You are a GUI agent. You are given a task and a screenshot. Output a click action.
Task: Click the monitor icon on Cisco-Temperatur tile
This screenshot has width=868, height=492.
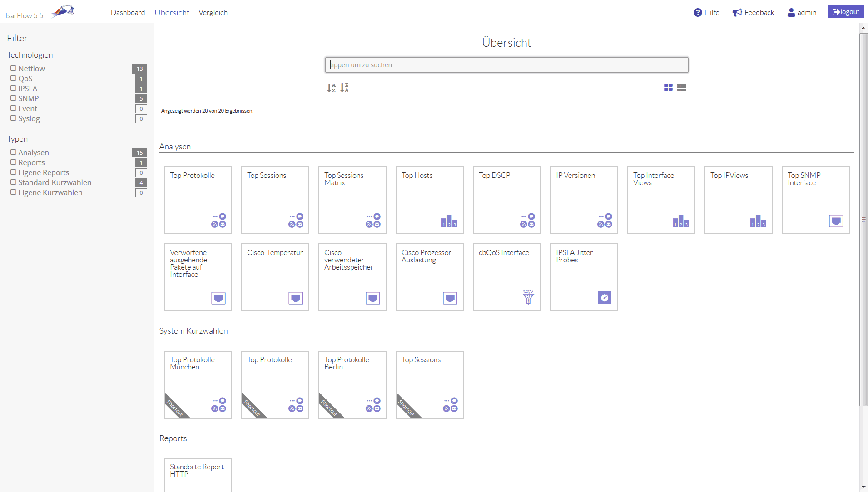pos(295,298)
